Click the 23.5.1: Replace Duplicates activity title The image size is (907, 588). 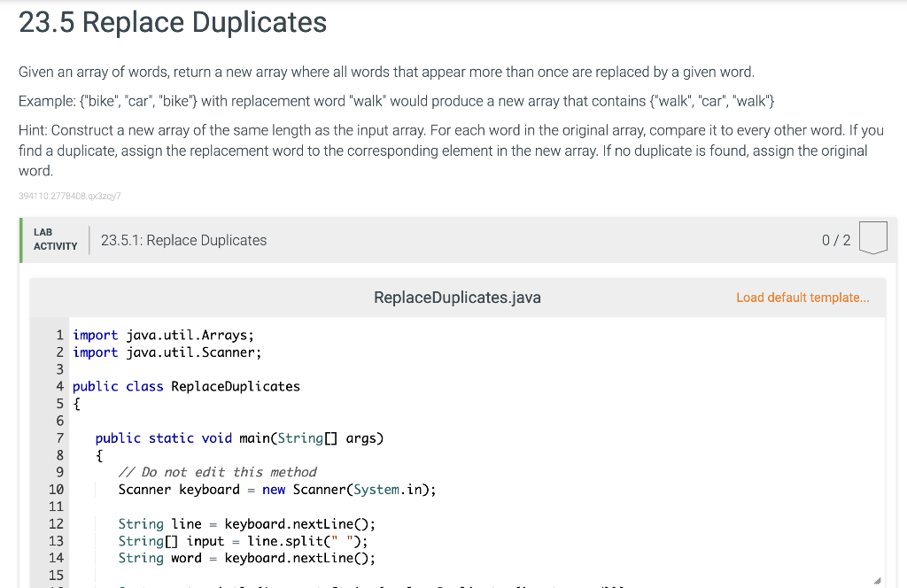183,240
